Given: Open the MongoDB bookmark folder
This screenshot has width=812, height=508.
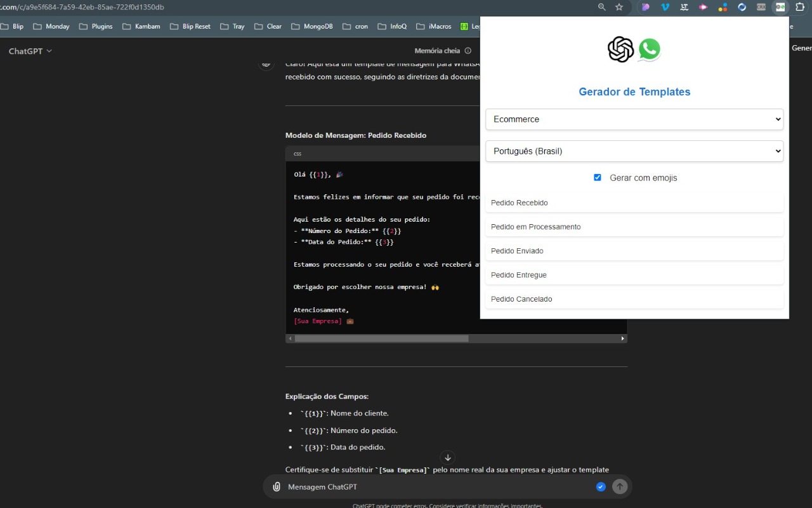Looking at the screenshot, I should (313, 27).
